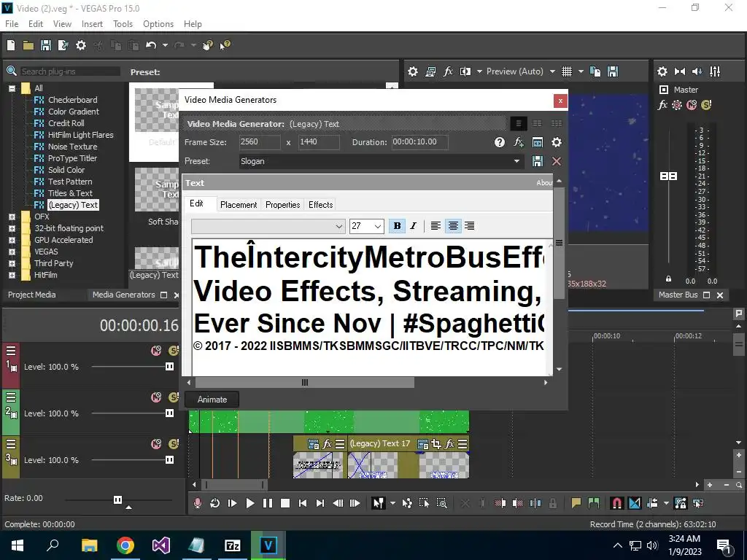Toggle Split Screen View in the preview toolbar
This screenshot has width=747, height=560.
click(x=465, y=71)
